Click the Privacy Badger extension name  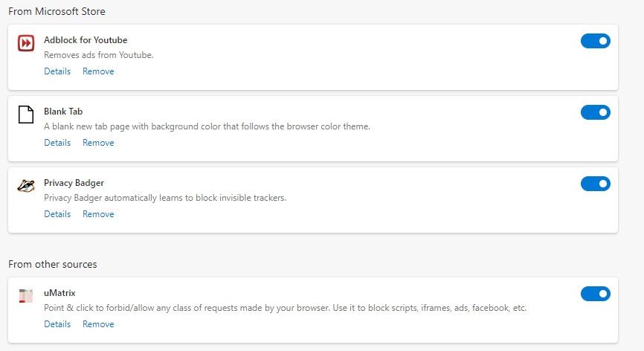[74, 183]
